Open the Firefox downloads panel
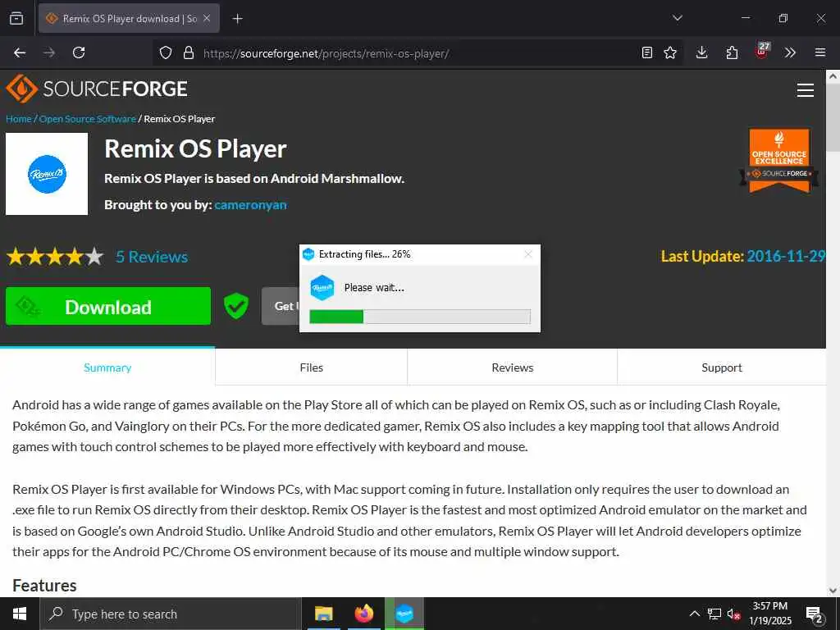The width and height of the screenshot is (840, 630). point(702,52)
